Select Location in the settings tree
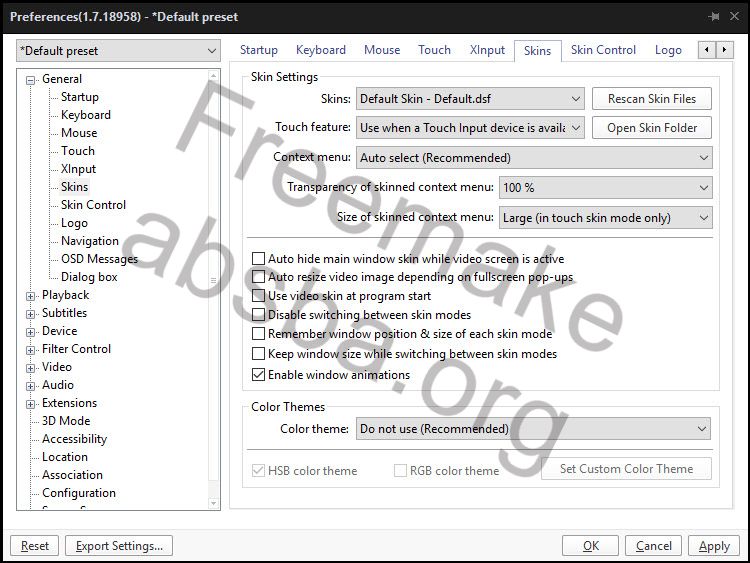The height and width of the screenshot is (563, 750). click(65, 457)
